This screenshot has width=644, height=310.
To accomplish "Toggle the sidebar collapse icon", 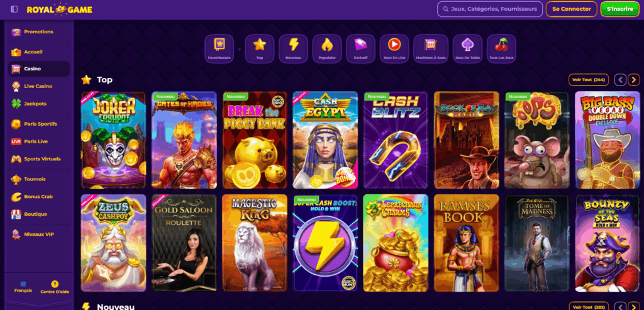I will point(14,9).
